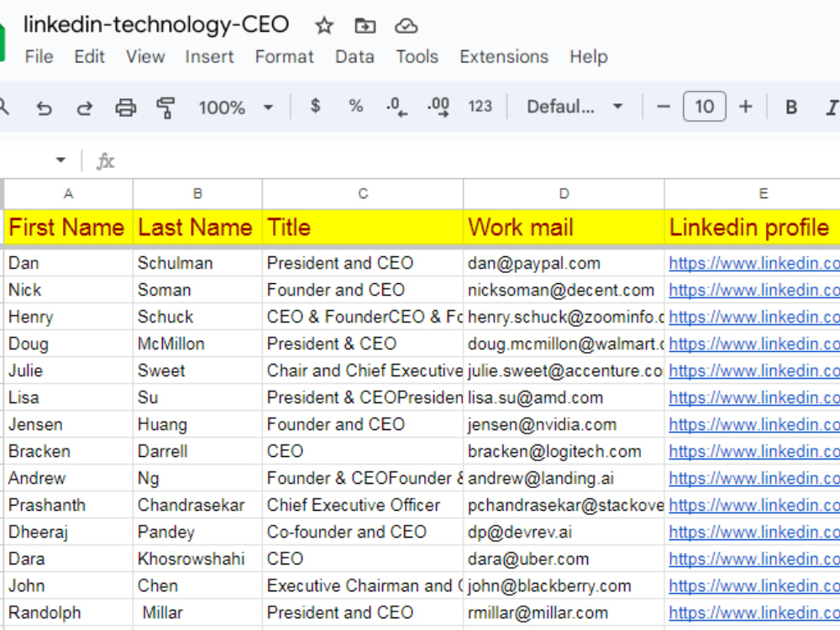Select cell containing dan@paypal.com

coord(564,263)
